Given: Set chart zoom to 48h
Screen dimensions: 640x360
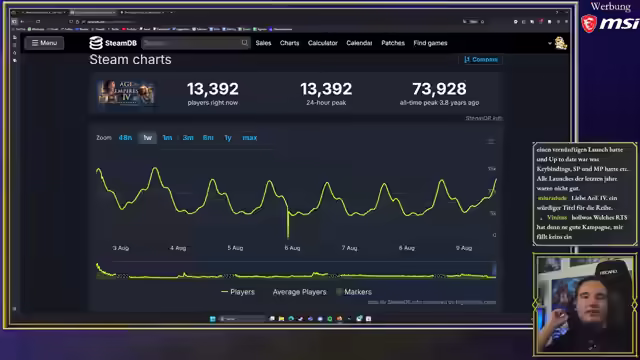Looking at the screenshot, I should point(125,138).
